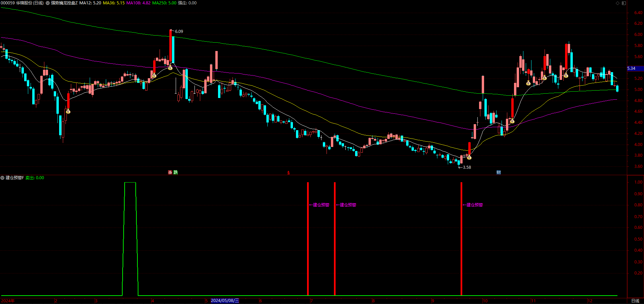This screenshot has height=304, width=644.
Task: Select the MA250: 5.00 label
Action: [x=164, y=3]
